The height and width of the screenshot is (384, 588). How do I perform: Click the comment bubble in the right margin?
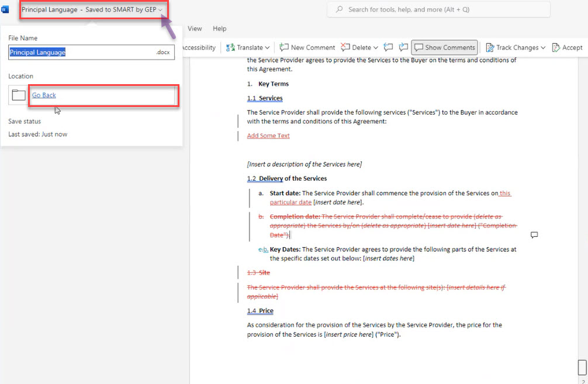click(534, 235)
